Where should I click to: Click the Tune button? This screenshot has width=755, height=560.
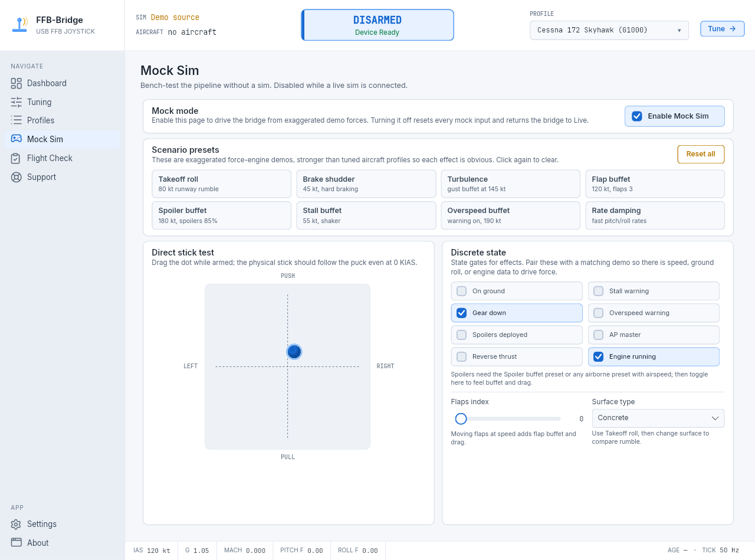pos(723,28)
